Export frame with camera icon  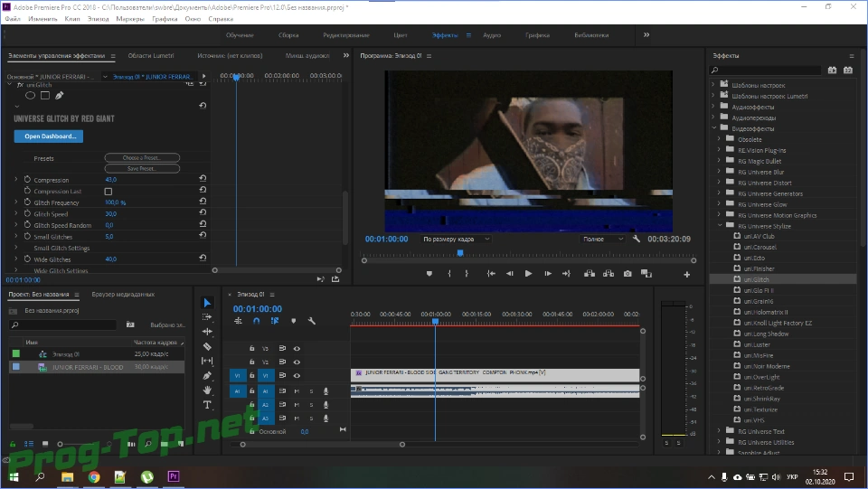pos(627,273)
